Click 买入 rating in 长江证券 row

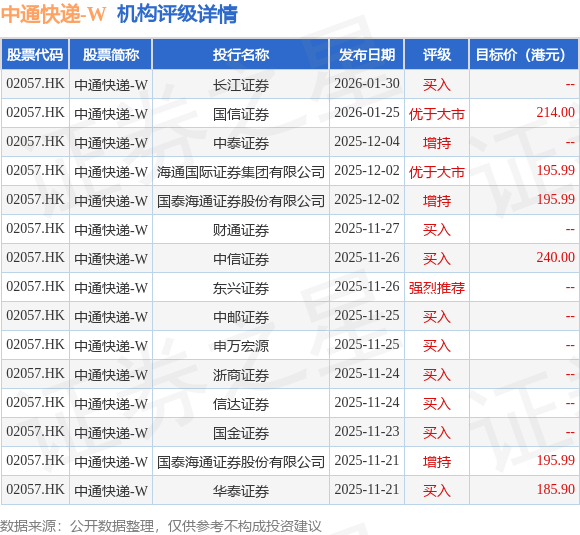click(x=437, y=85)
